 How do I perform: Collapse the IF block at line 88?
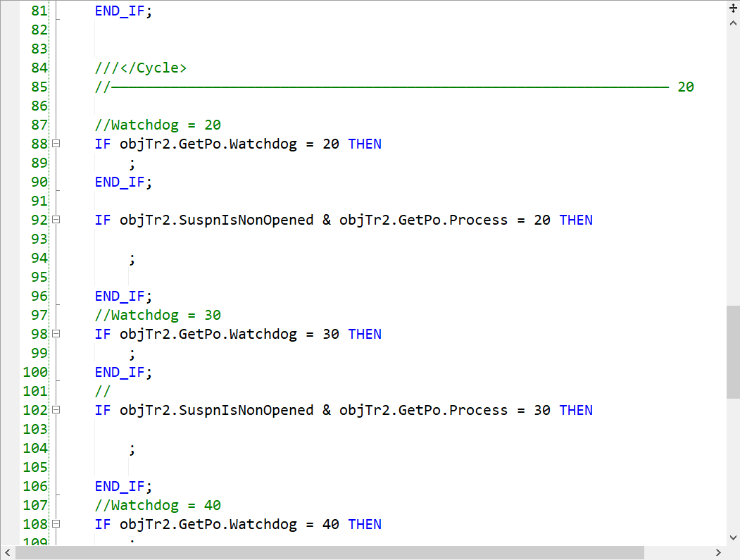coord(56,144)
